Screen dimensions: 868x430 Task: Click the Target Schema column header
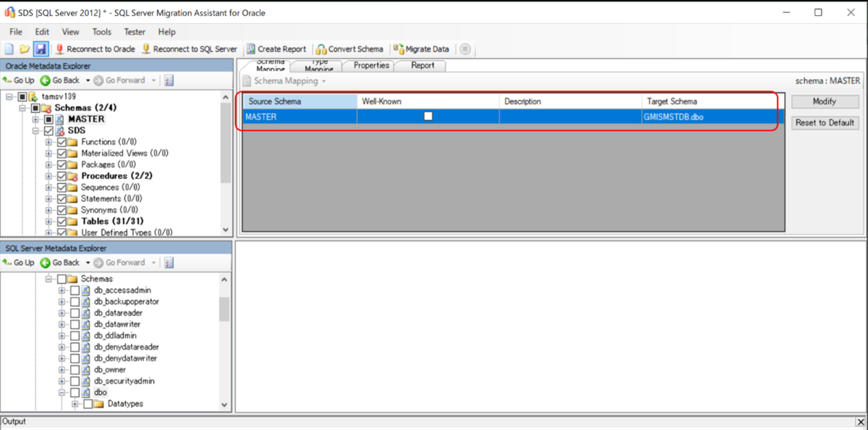click(x=712, y=101)
